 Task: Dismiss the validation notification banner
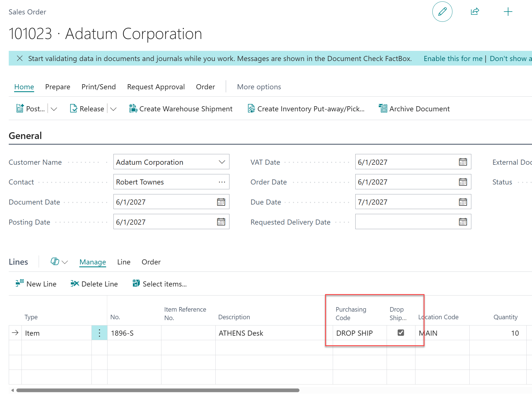[20, 58]
